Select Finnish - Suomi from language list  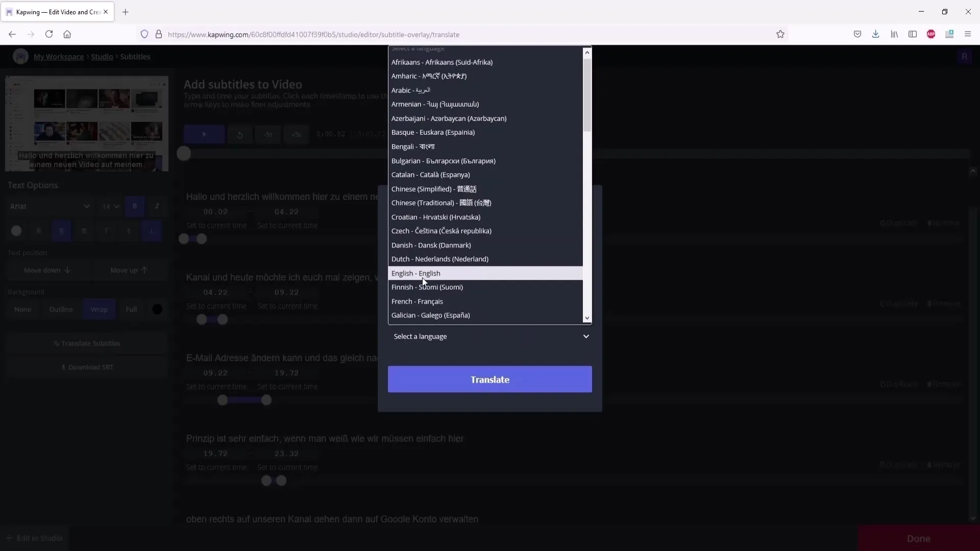(427, 287)
